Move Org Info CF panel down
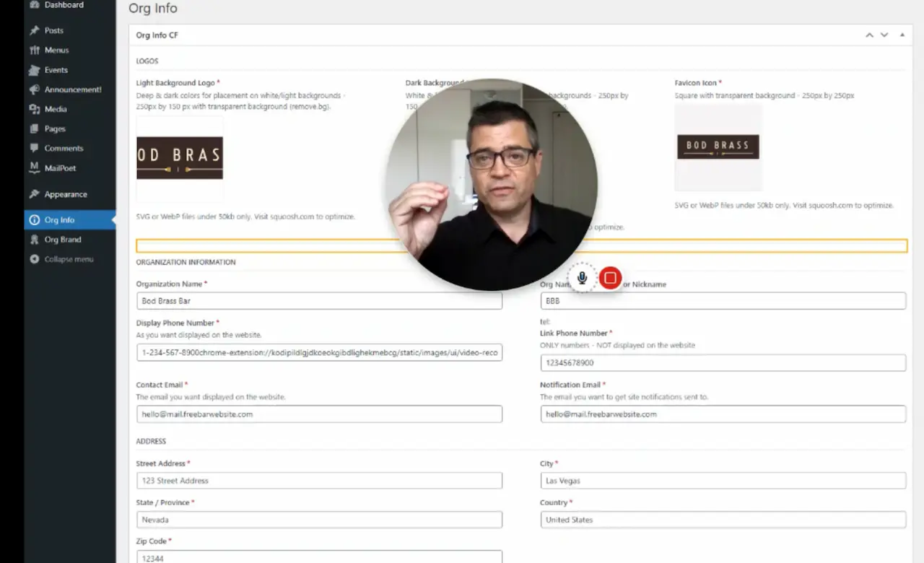This screenshot has width=924, height=563. point(884,35)
